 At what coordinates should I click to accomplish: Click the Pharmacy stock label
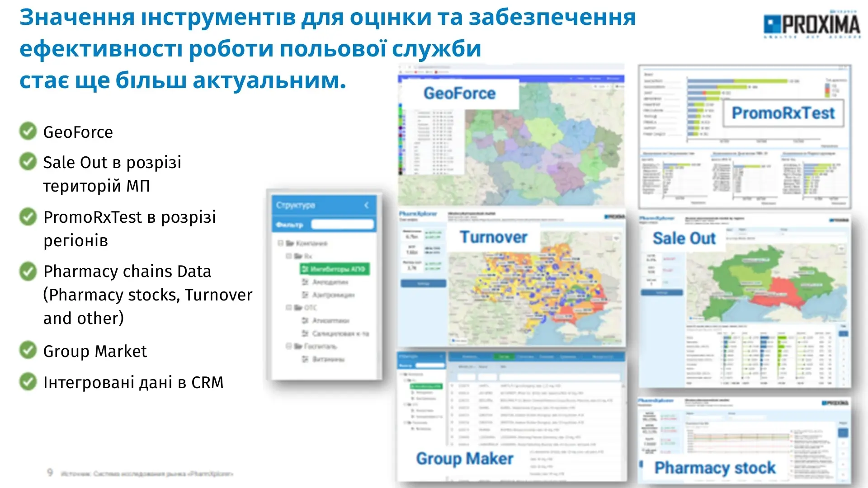click(x=715, y=468)
